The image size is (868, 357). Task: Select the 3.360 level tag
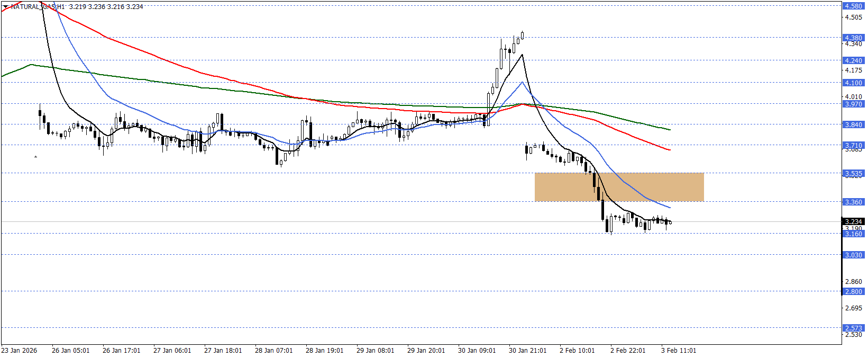[x=853, y=202]
